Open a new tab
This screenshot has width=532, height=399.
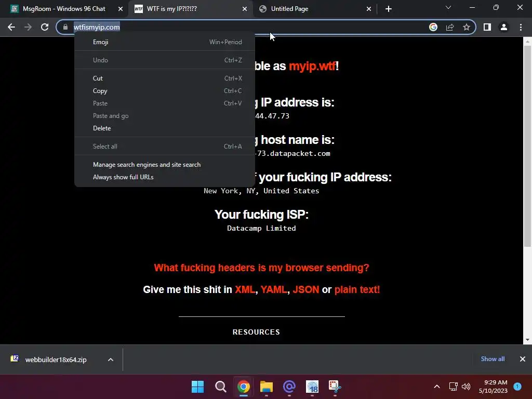[389, 9]
